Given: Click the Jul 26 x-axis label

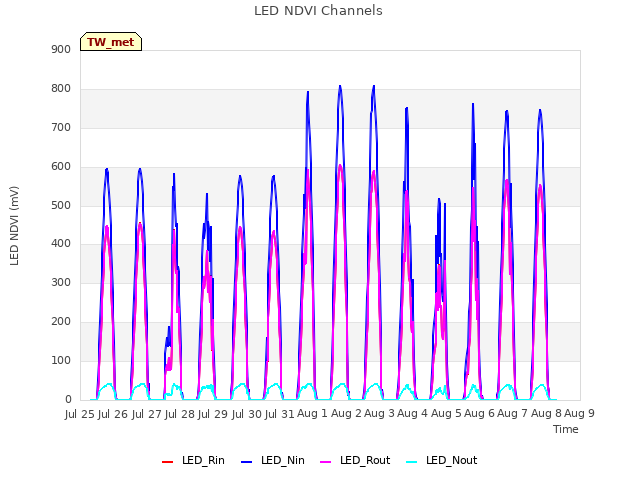Looking at the screenshot, I should [113, 414].
